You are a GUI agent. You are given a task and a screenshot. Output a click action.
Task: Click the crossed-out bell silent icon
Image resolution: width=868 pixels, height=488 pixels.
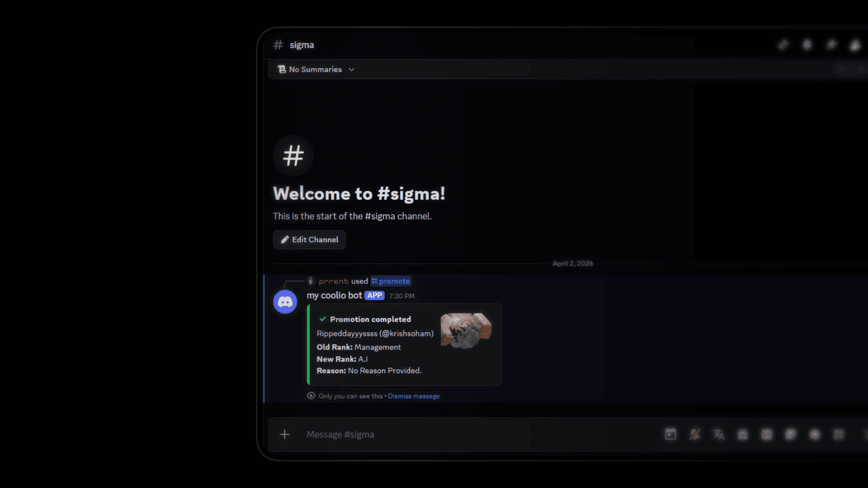tap(695, 434)
